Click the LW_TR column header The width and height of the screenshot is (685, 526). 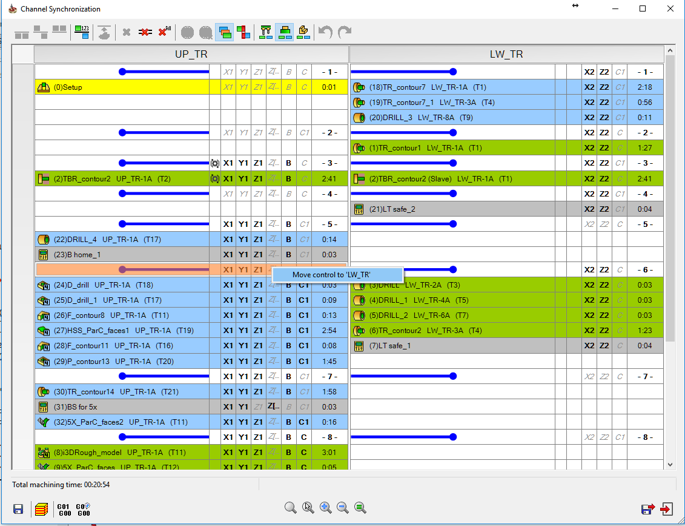pos(506,54)
